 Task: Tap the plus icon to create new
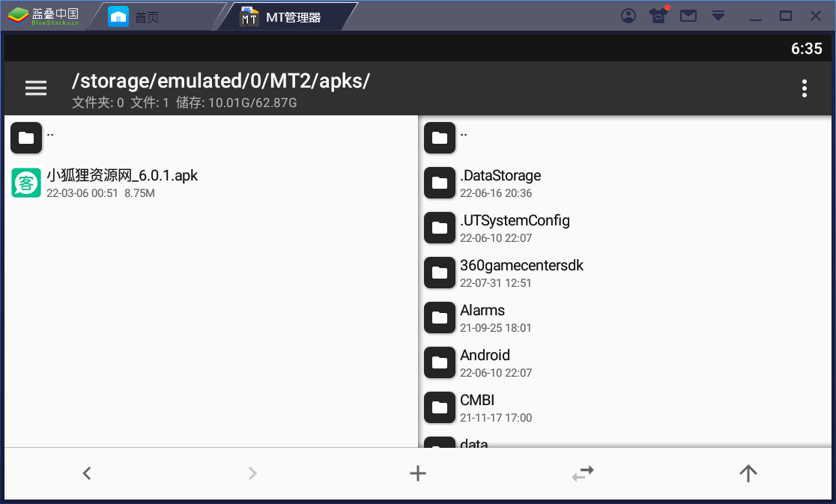click(x=418, y=473)
